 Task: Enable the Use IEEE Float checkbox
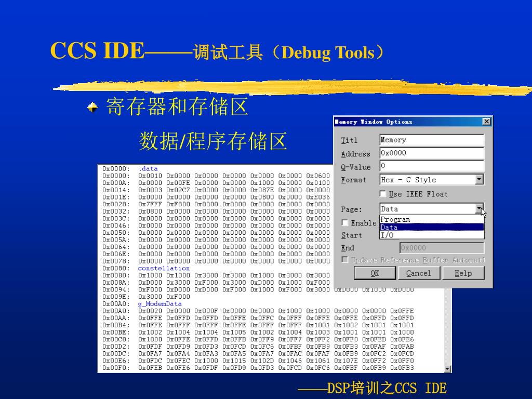(383, 194)
